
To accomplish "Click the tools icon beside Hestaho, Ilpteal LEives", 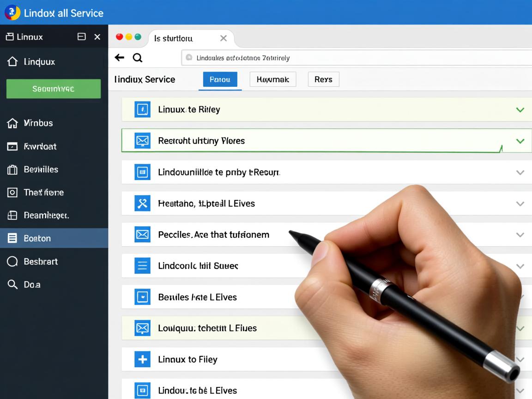I will click(x=142, y=203).
